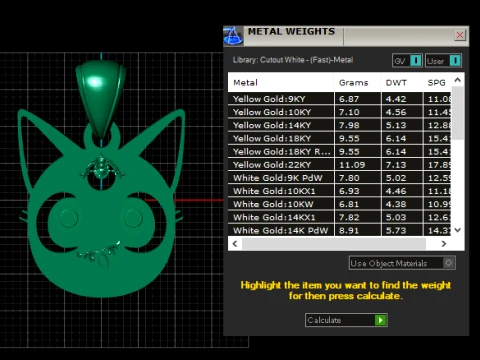480x360 pixels.
Task: Select the Yellow Gold:18KY row
Action: tap(340, 138)
